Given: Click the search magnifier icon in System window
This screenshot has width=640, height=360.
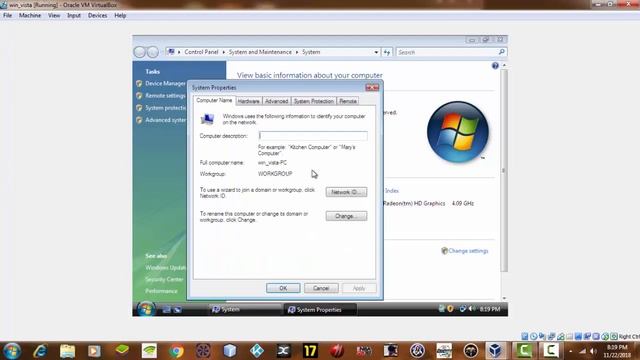Looking at the screenshot, I should (x=502, y=52).
